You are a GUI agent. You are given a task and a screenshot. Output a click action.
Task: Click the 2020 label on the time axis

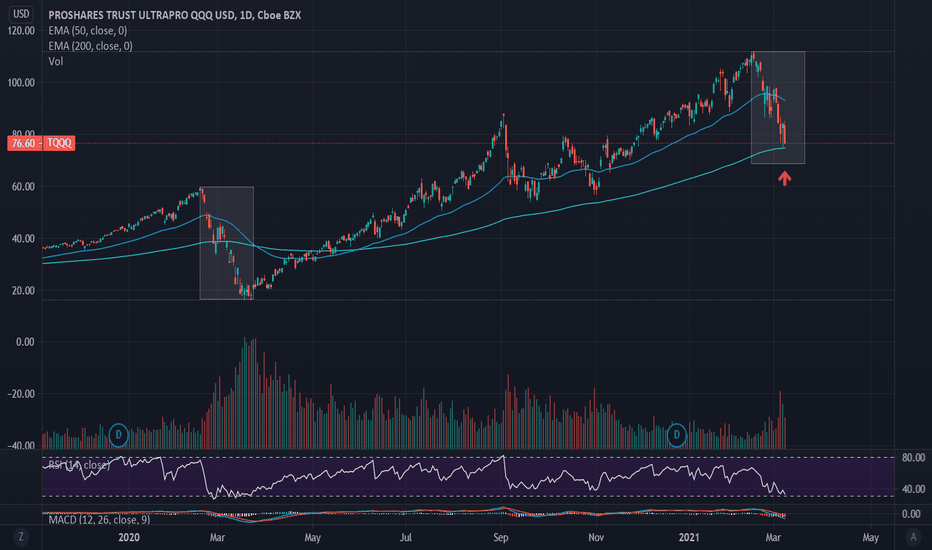(129, 537)
